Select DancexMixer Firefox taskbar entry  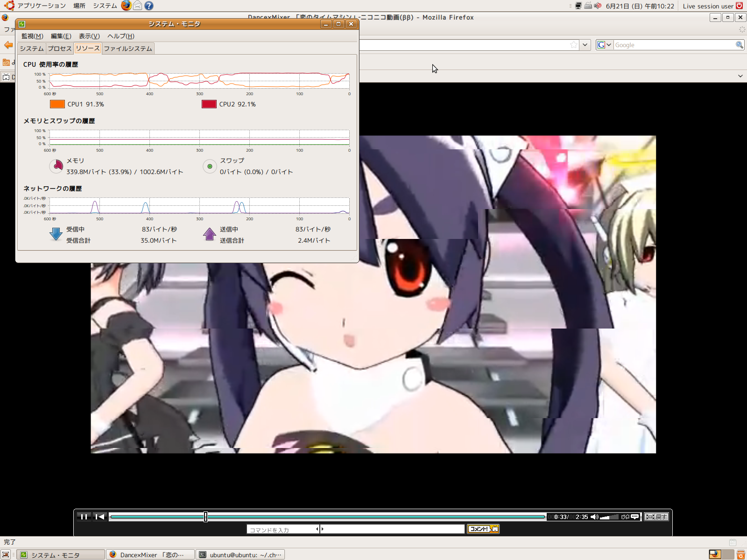pos(150,555)
